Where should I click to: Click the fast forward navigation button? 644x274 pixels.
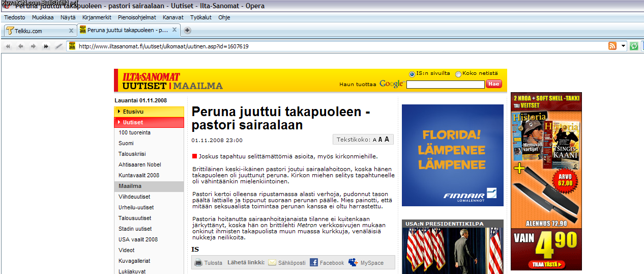tap(46, 46)
